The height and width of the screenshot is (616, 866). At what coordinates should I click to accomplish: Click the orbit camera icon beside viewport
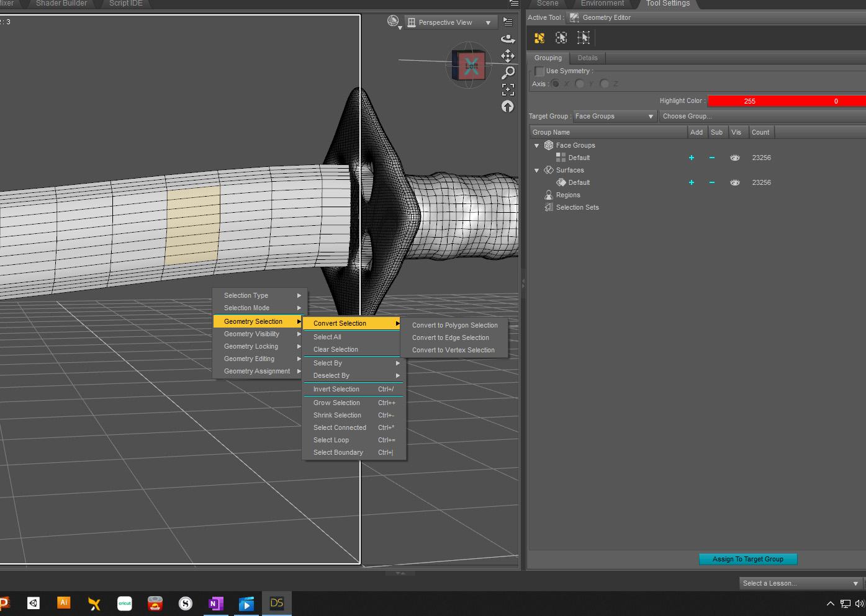tap(508, 38)
